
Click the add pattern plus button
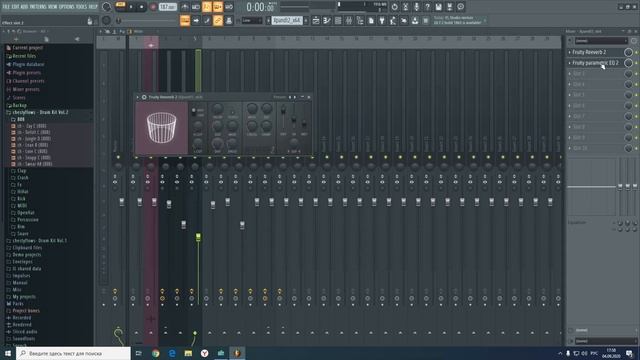(x=306, y=20)
